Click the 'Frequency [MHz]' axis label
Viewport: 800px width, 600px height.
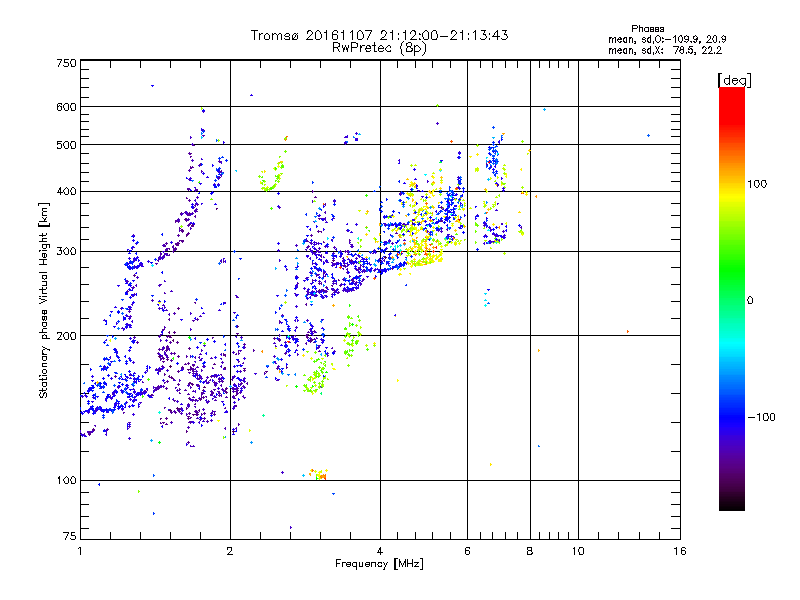[379, 564]
